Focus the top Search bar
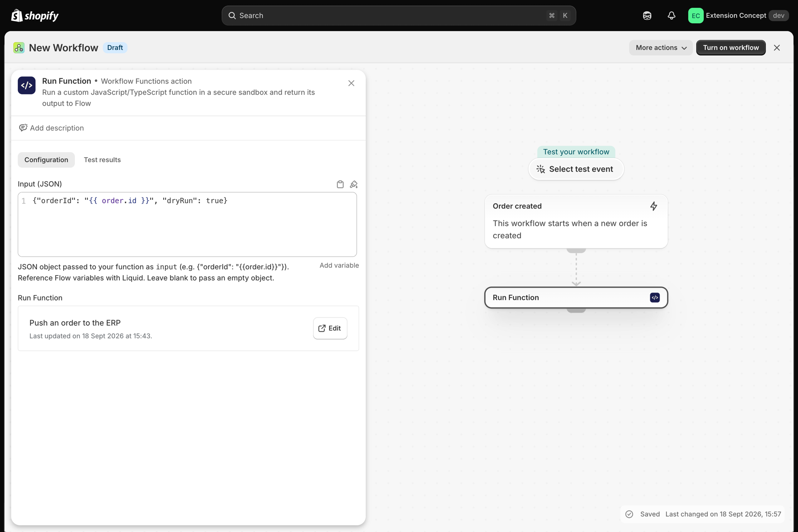798x532 pixels. point(399,15)
